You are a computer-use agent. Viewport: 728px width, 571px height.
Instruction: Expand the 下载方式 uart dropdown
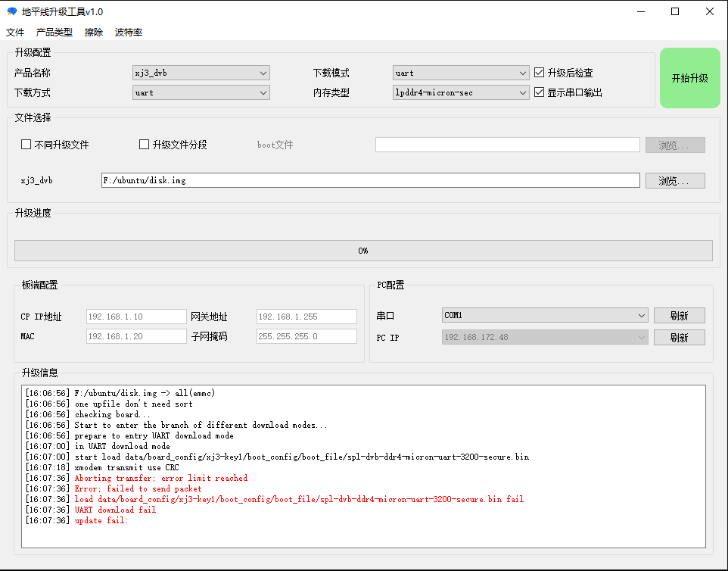pyautogui.click(x=201, y=92)
